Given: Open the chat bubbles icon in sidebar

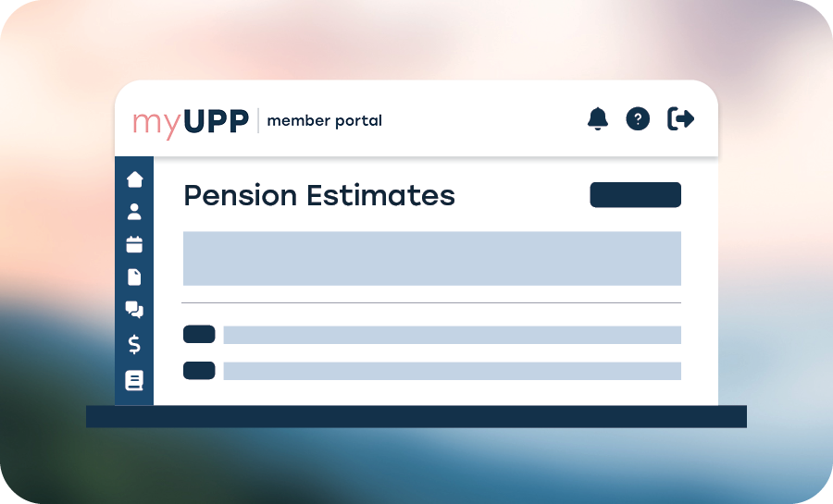Looking at the screenshot, I should click(134, 311).
